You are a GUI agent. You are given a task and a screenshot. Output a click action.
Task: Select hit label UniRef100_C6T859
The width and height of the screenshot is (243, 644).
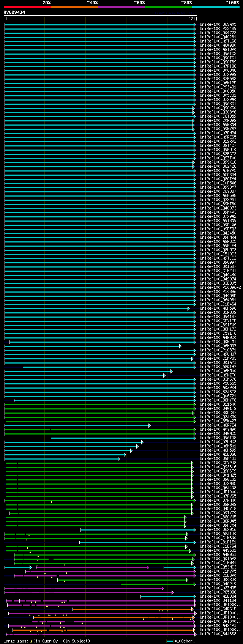pyautogui.click(x=218, y=116)
